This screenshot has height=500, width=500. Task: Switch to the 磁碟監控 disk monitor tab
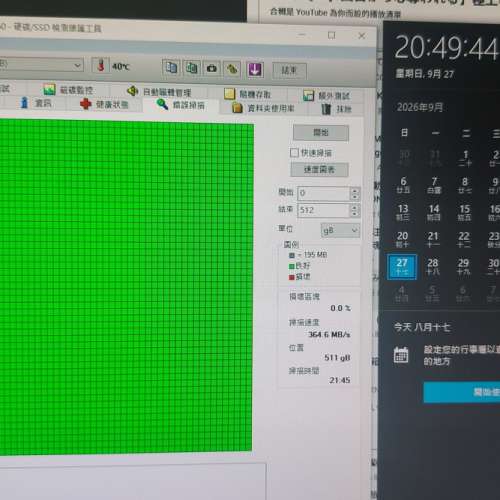[x=68, y=89]
